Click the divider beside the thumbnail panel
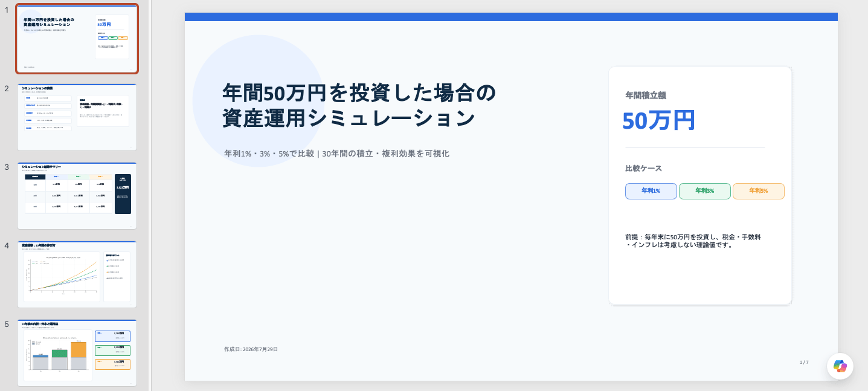Image resolution: width=868 pixels, height=391 pixels. 150,195
